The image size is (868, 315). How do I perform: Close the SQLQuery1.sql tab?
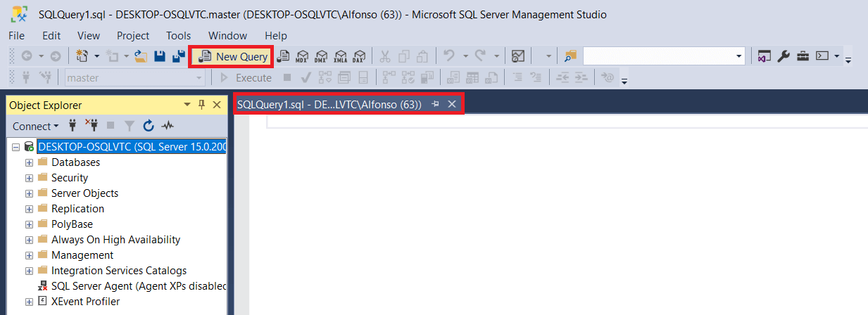[452, 104]
